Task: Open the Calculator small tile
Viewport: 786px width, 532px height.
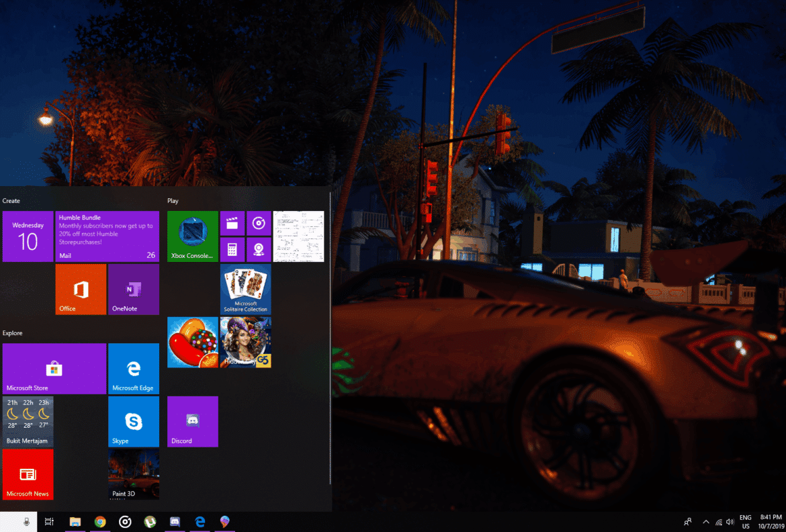Action: click(x=232, y=249)
